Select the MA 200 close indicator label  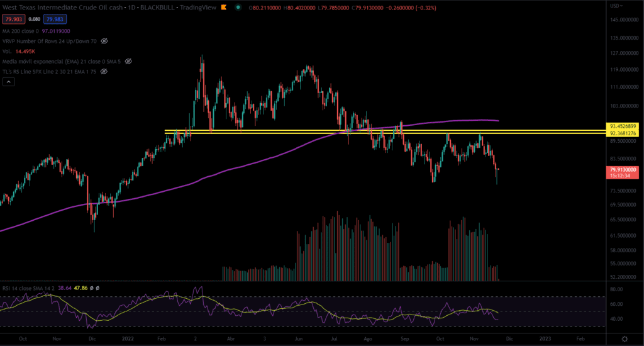(x=19, y=31)
